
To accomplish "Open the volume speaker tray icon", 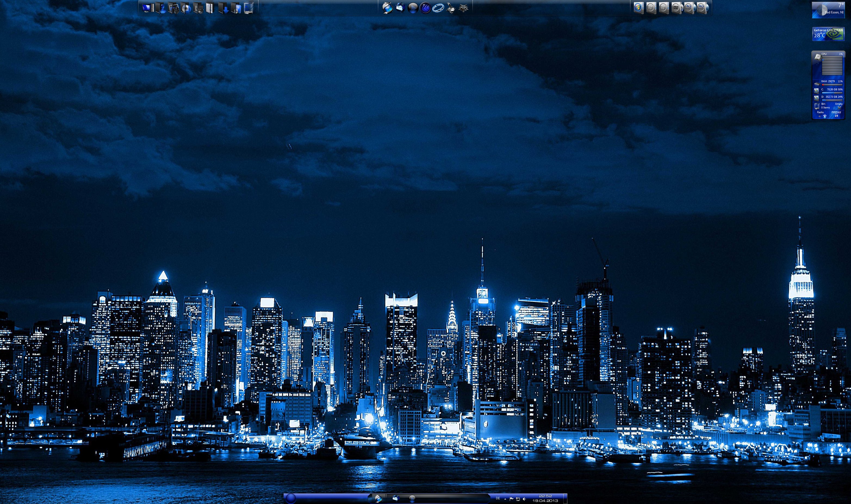I will pos(524,499).
